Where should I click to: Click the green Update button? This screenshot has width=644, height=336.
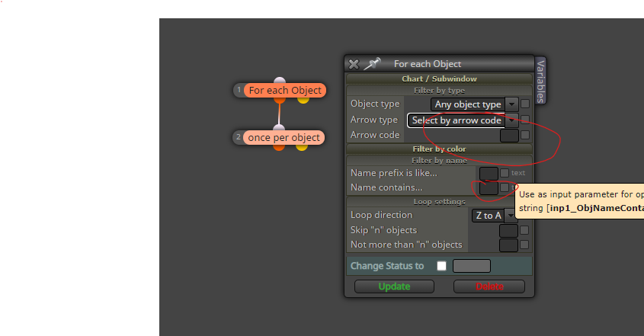(x=394, y=286)
